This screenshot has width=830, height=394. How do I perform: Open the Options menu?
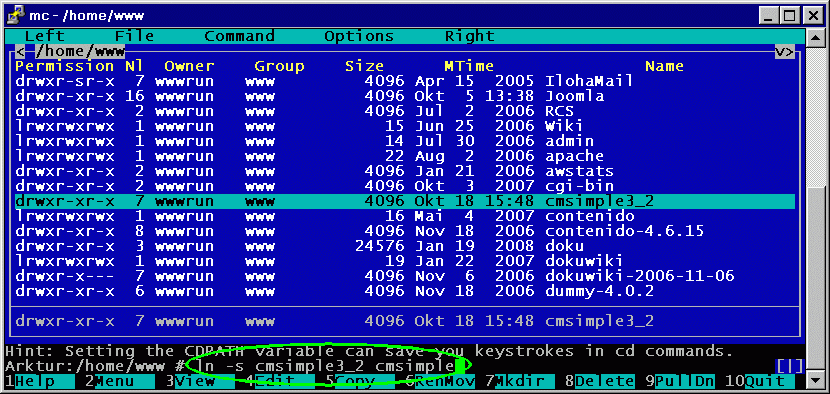tap(359, 36)
